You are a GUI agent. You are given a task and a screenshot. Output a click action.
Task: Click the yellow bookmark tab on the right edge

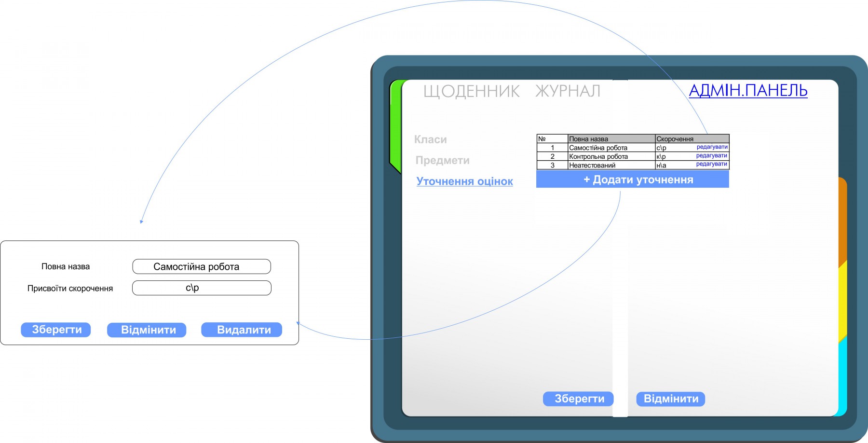pyautogui.click(x=842, y=302)
